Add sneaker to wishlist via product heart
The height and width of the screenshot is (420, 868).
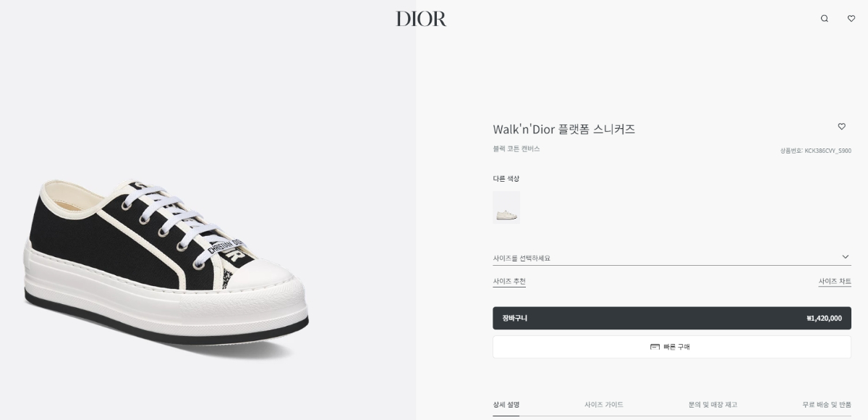pos(841,127)
